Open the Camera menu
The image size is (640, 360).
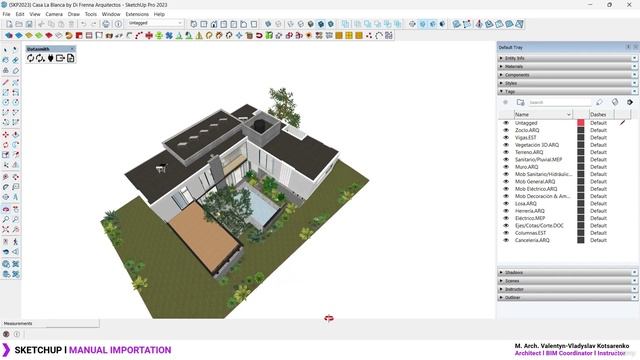[54, 14]
